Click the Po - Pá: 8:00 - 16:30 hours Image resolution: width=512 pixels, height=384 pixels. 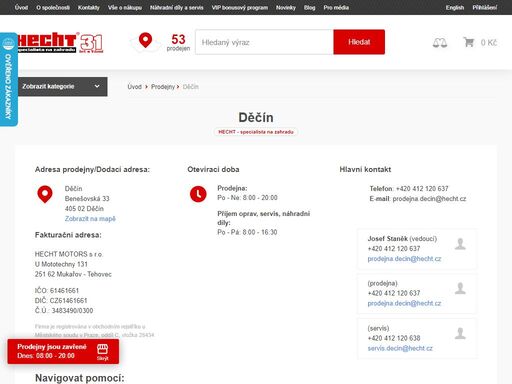247,232
